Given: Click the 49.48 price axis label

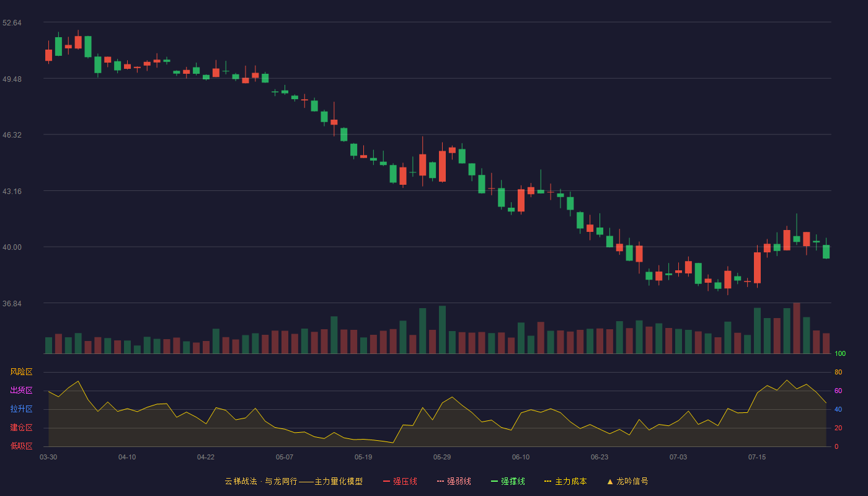Looking at the screenshot, I should 12,79.
